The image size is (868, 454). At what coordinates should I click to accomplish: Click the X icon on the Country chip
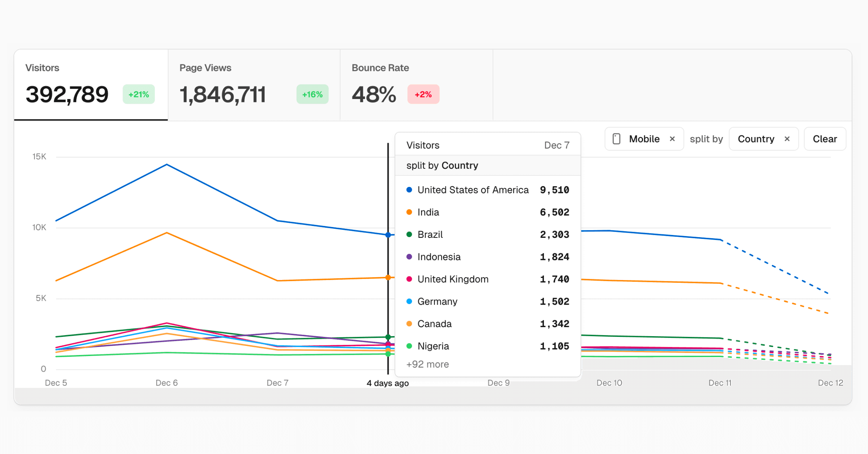pyautogui.click(x=787, y=139)
